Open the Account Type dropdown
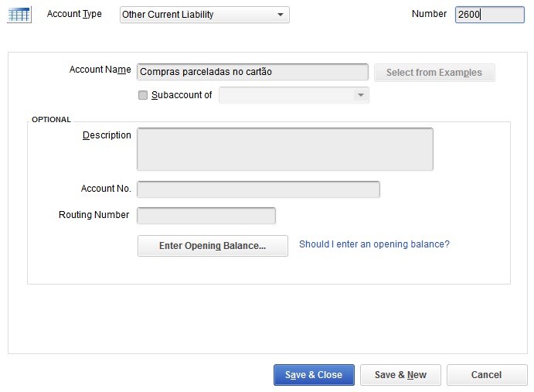 pyautogui.click(x=205, y=15)
